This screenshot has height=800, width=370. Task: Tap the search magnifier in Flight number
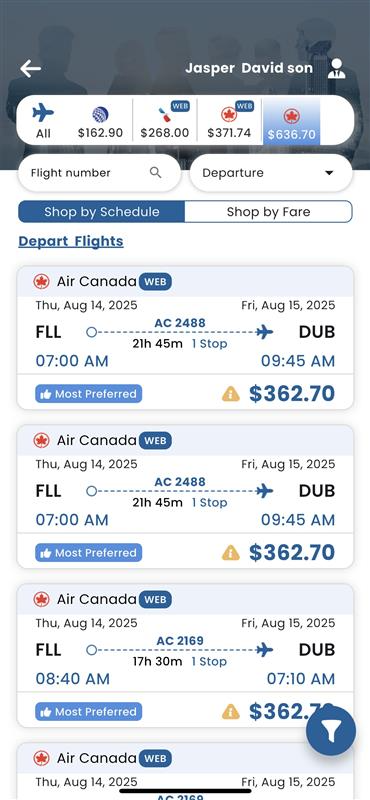(x=156, y=172)
